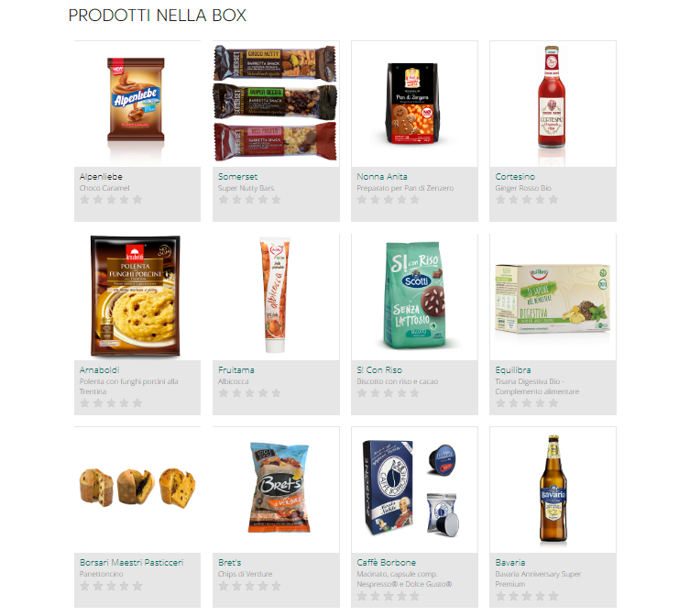The width and height of the screenshot is (690, 616).
Task: Click the Equilibra Tisana Digestiva box image
Action: (553, 297)
